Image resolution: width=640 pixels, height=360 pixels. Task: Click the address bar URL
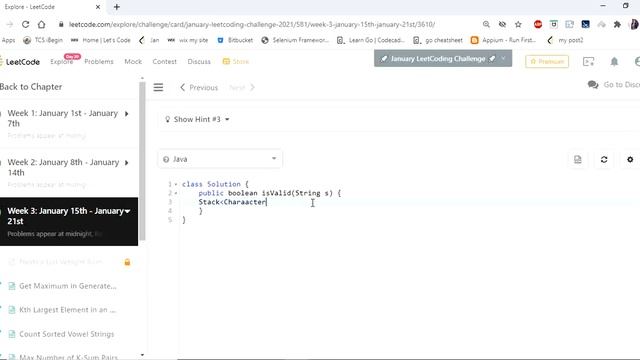252,24
